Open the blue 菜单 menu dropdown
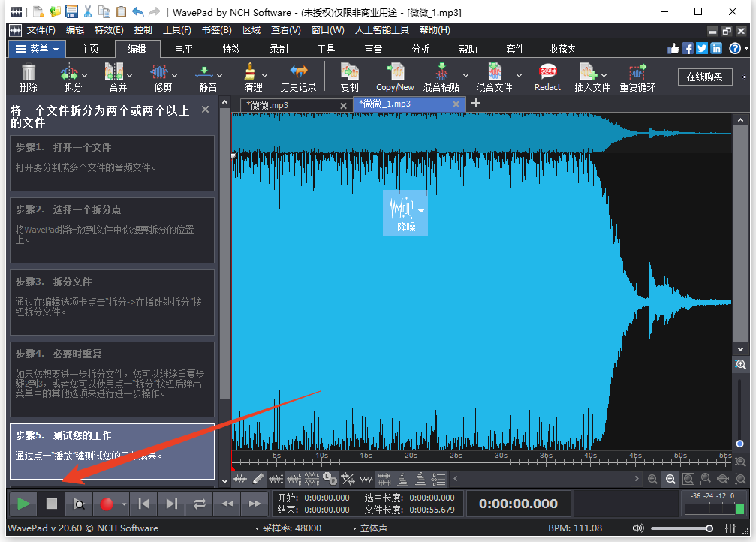756x542 pixels. (x=37, y=49)
